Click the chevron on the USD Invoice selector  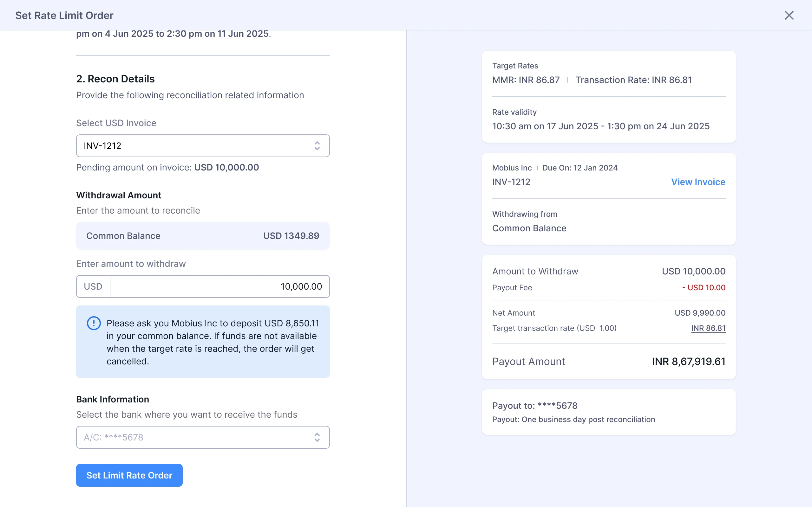click(x=318, y=145)
